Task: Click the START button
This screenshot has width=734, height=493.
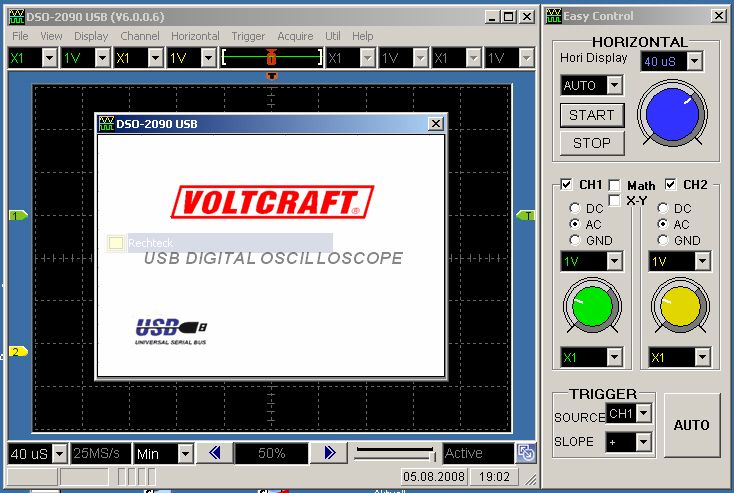Action: coord(592,115)
